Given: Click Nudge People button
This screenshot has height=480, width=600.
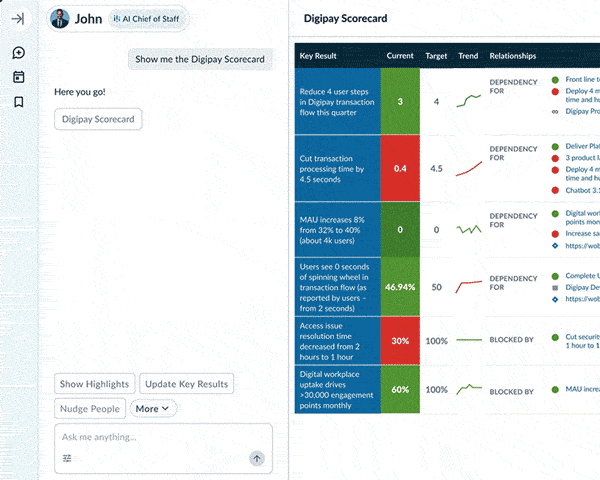Looking at the screenshot, I should [x=90, y=409].
